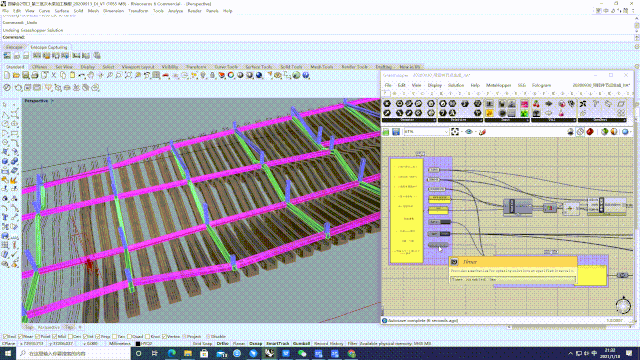Toggle the Disable osnap checkbox
The image size is (640, 360).
tap(208, 337)
